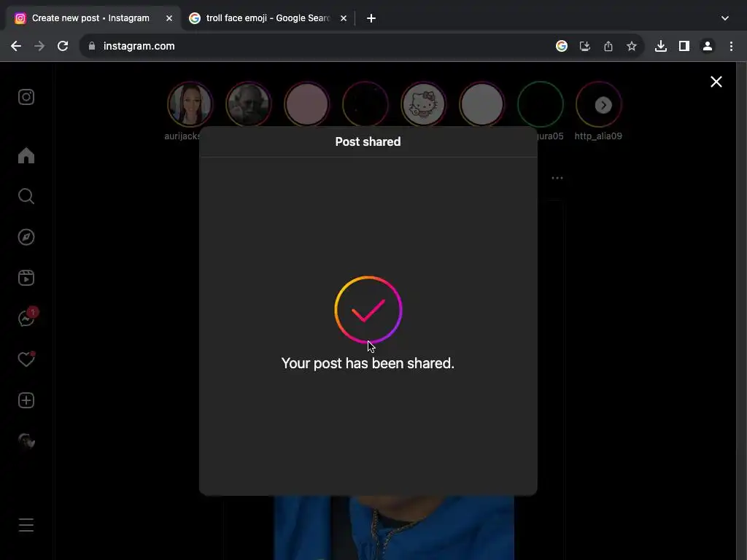Screen dimensions: 747x560
Task: Open a new browser tab
Action: [371, 18]
